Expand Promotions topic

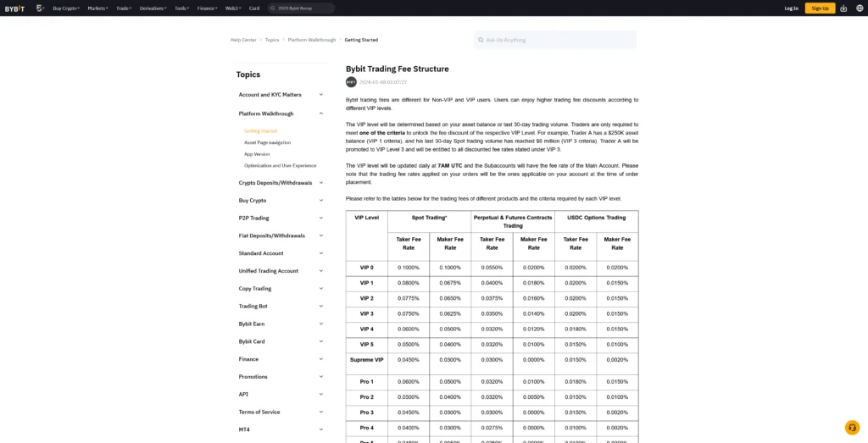tap(281, 377)
